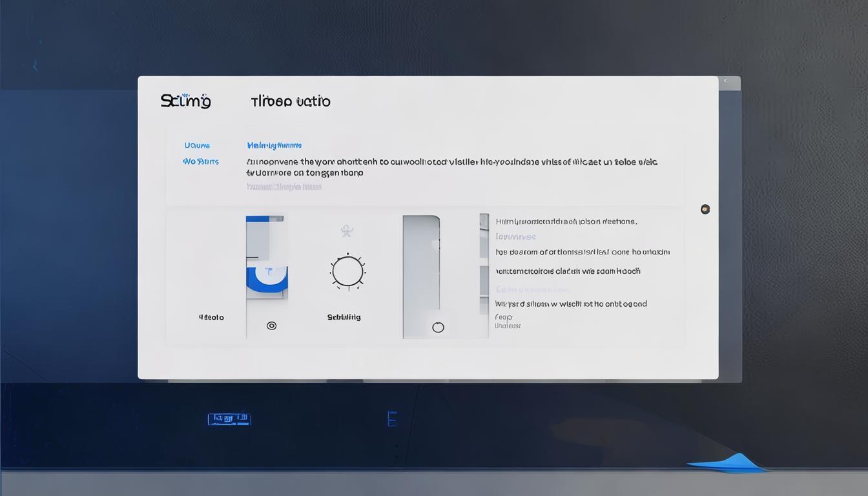The width and height of the screenshot is (868, 496).
Task: Open the "Sclimg" tab in the header
Action: coord(185,101)
